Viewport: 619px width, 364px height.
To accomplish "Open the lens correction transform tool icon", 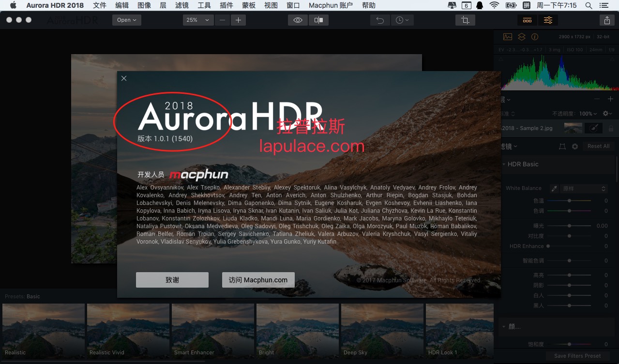I will [562, 146].
